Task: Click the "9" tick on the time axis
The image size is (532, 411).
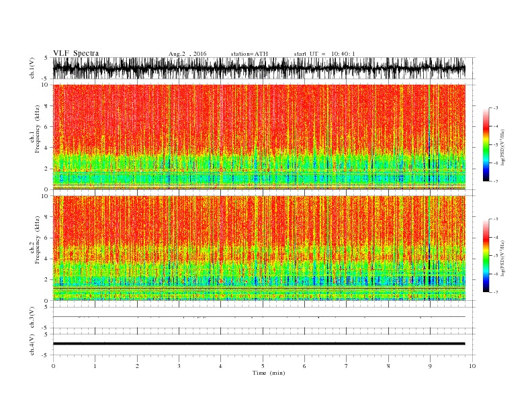Action: pyautogui.click(x=430, y=366)
